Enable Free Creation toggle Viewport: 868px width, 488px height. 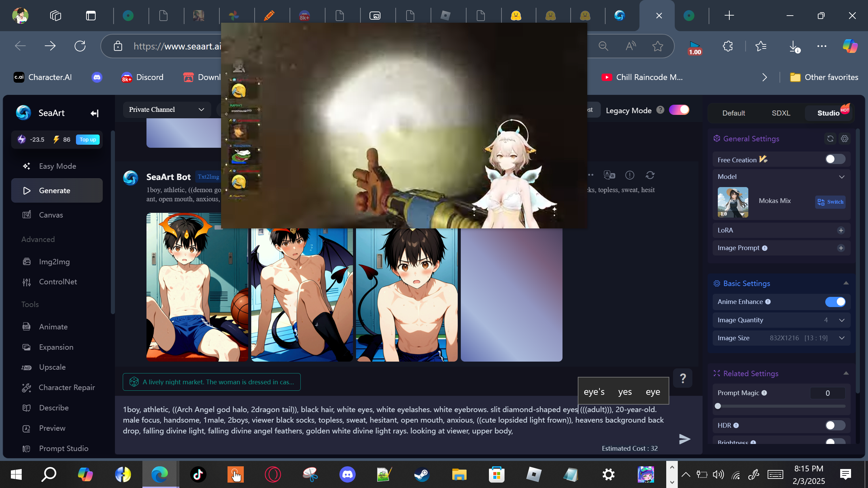(835, 159)
